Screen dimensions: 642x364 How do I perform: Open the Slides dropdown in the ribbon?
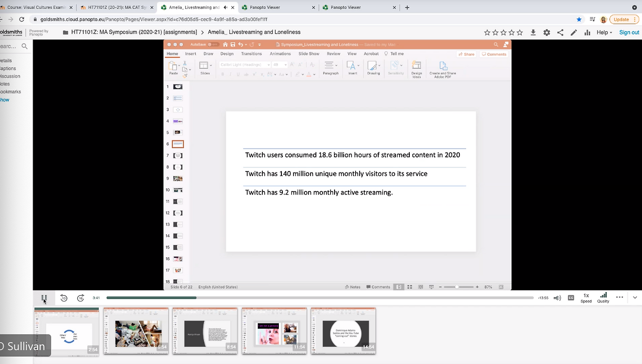[x=205, y=68]
